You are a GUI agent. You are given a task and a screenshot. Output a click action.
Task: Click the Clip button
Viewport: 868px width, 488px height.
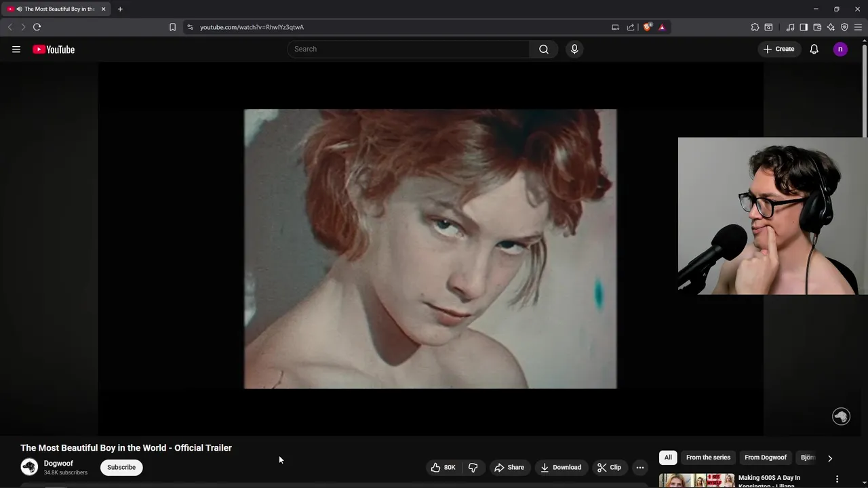[609, 467]
